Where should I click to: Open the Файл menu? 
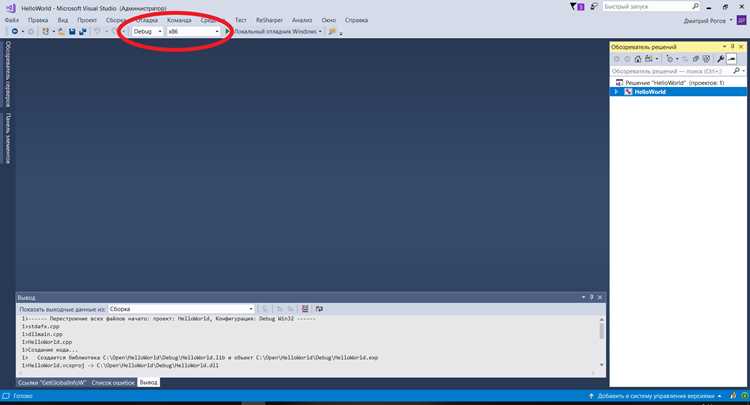point(11,20)
